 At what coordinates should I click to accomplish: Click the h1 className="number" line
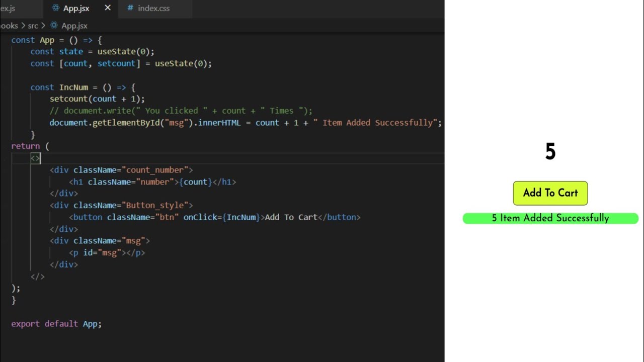pos(152,182)
